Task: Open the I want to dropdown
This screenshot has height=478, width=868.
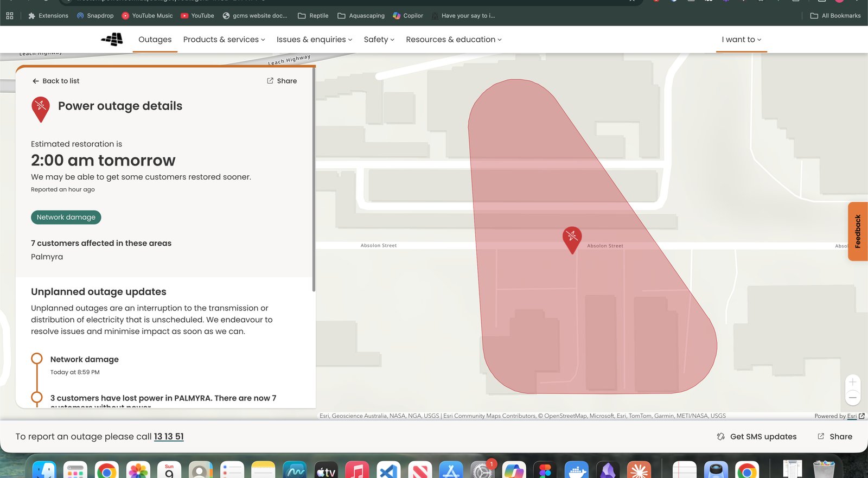Action: (x=742, y=40)
